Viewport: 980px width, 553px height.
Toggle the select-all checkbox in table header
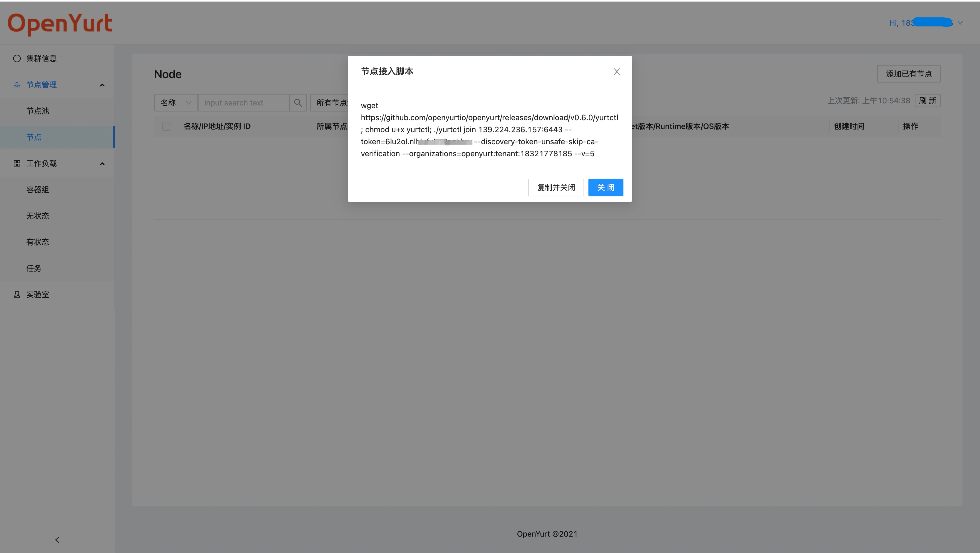pyautogui.click(x=167, y=126)
